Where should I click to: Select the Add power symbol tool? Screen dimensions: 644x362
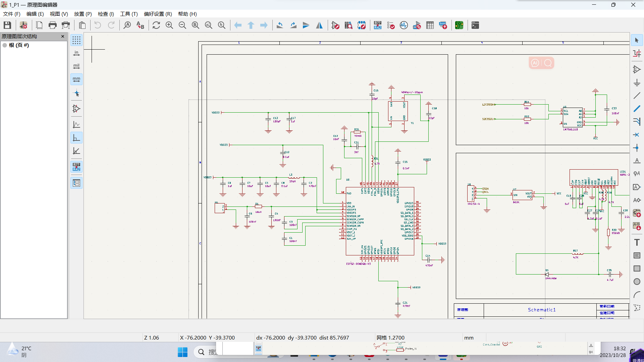point(637,82)
